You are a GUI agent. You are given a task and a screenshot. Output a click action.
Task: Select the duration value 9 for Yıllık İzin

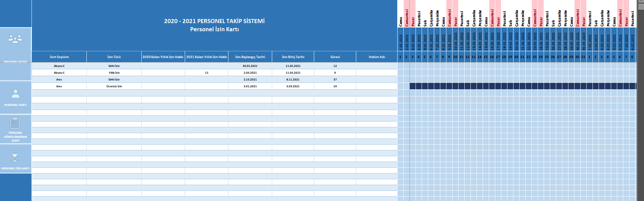[335, 73]
